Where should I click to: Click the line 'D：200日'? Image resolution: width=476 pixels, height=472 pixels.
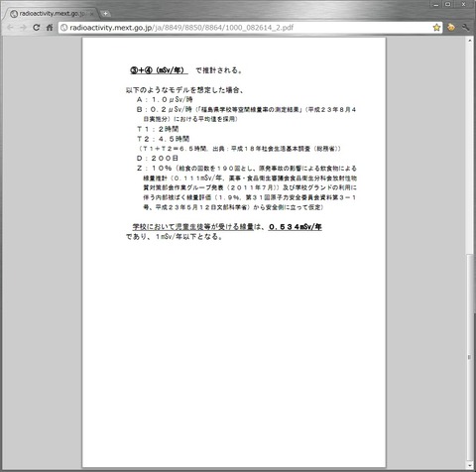coord(158,159)
